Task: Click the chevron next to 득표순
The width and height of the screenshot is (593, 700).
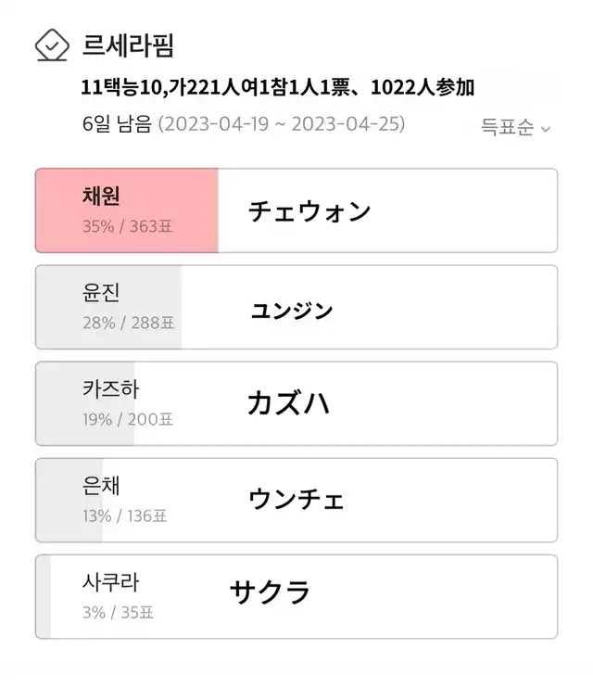Action: tap(545, 130)
